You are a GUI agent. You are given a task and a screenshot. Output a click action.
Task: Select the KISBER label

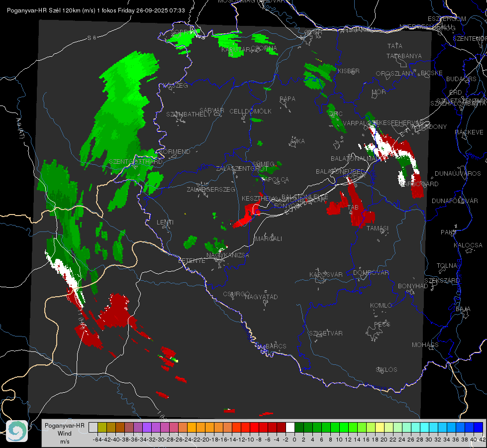point(349,71)
